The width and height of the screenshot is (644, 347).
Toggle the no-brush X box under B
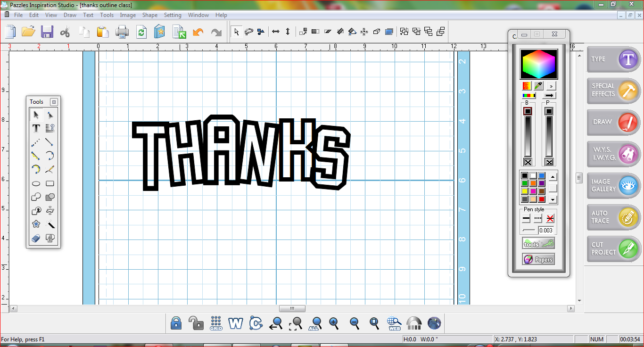pyautogui.click(x=528, y=162)
